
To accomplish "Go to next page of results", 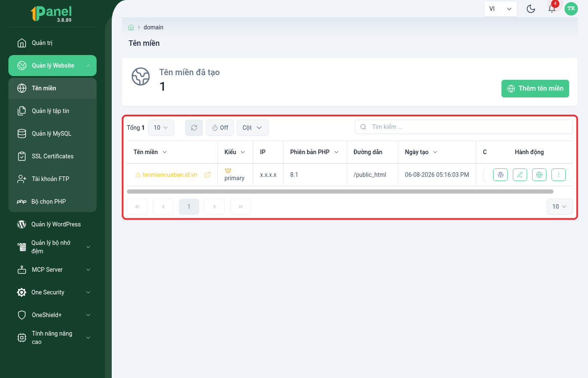I will point(215,207).
